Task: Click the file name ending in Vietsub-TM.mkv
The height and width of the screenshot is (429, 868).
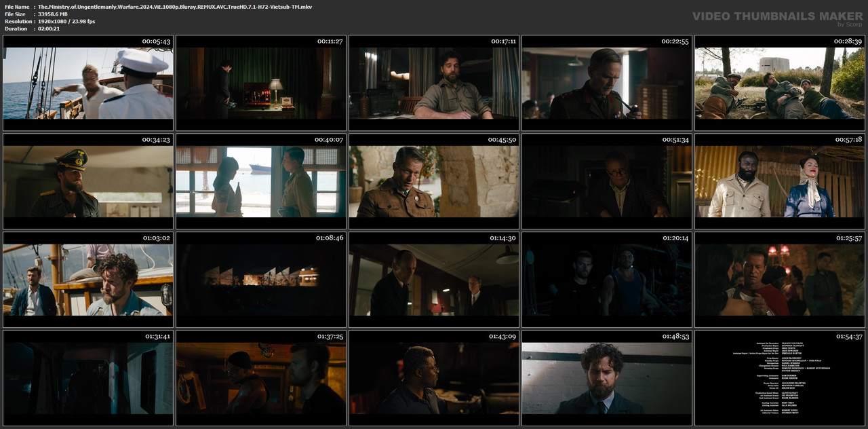Action: pyautogui.click(x=175, y=7)
